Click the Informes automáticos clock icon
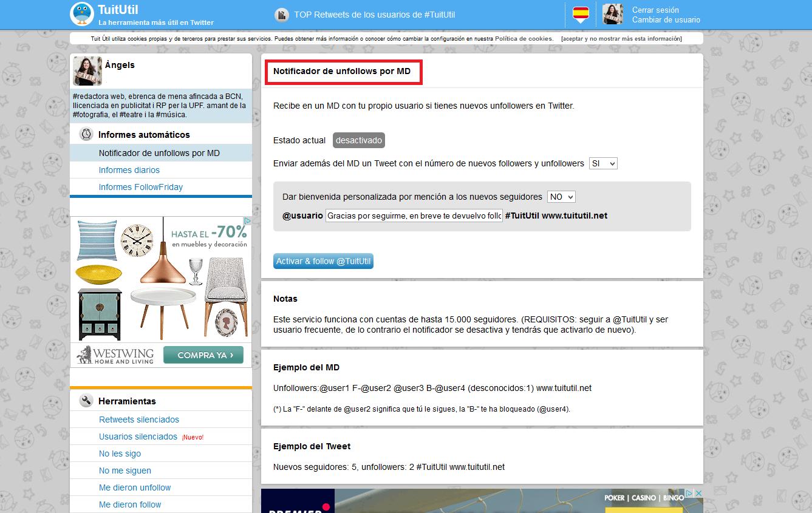 point(86,135)
